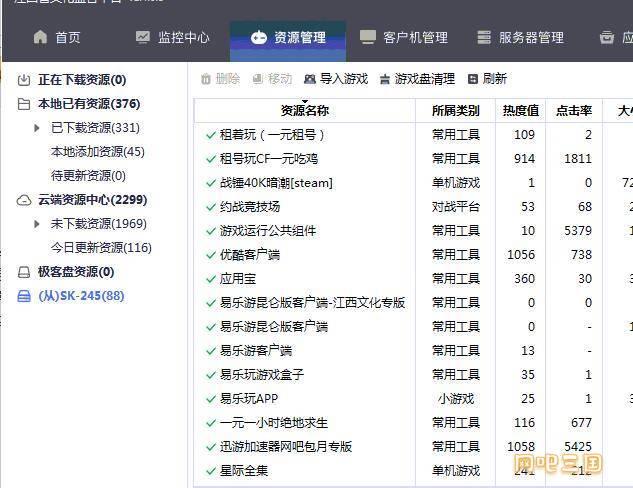Expand the 未下载资源(1969) tree node
This screenshot has height=488, width=633.
click(x=37, y=224)
